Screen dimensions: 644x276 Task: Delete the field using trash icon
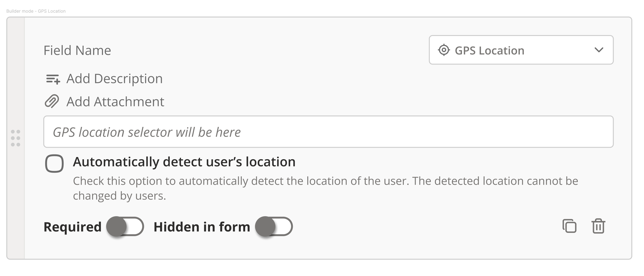(x=598, y=226)
